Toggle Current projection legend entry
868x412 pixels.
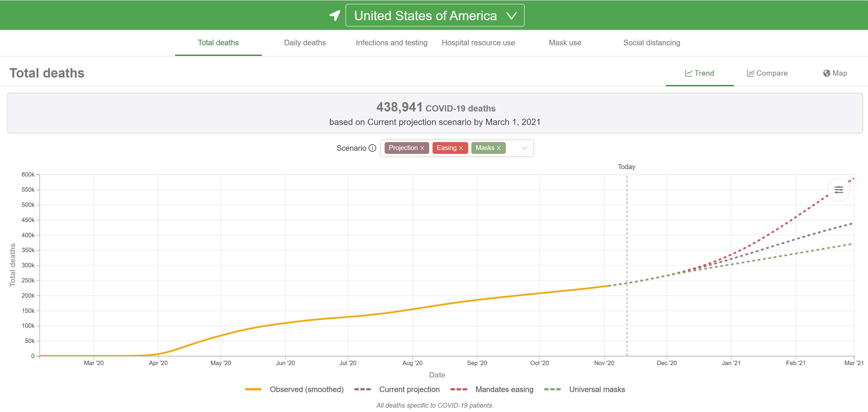[397, 389]
